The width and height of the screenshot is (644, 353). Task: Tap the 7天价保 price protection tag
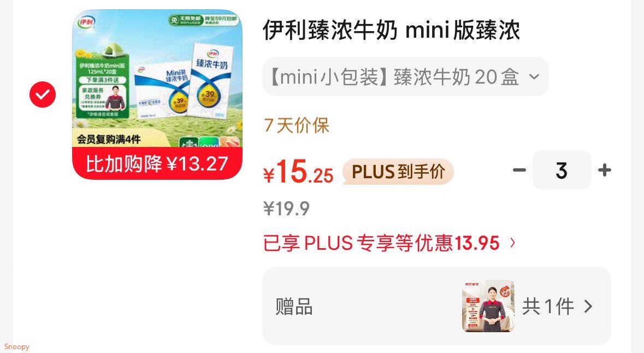pyautogui.click(x=297, y=125)
